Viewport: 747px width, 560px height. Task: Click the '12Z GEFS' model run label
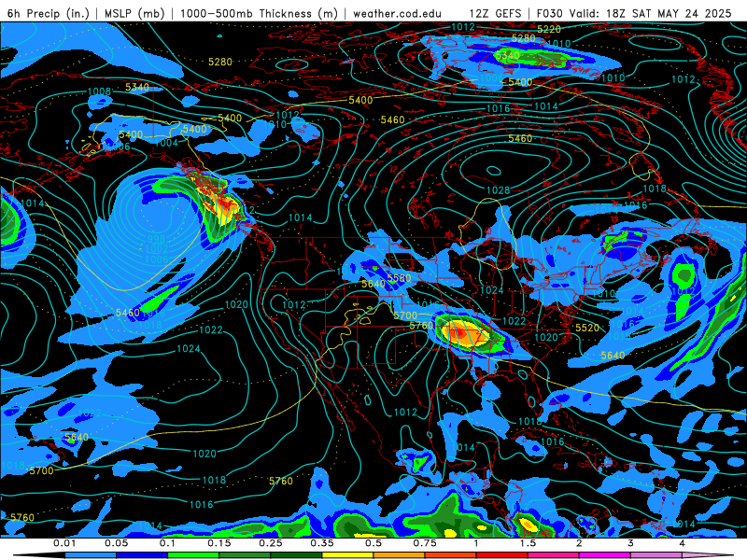(495, 13)
